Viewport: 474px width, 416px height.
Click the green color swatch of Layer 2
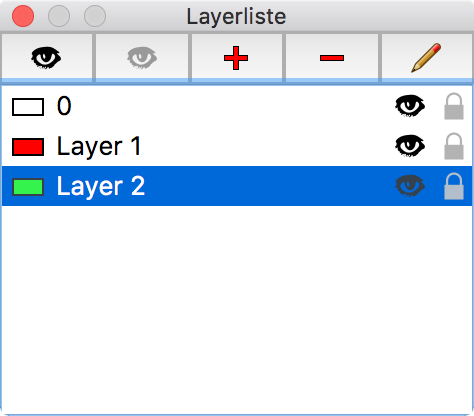click(x=28, y=187)
